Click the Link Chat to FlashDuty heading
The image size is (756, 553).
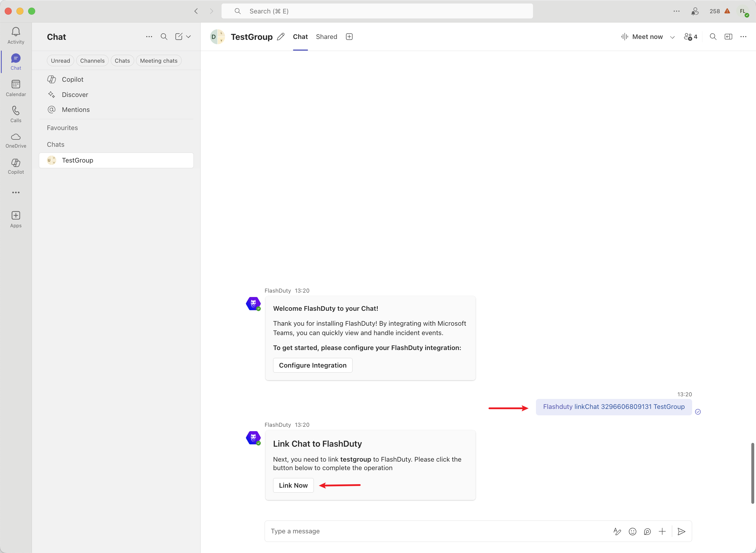(x=317, y=444)
